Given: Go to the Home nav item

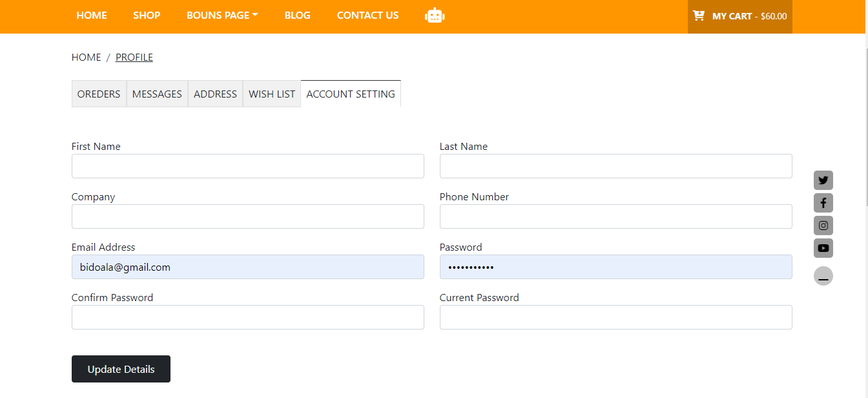Looking at the screenshot, I should [x=92, y=16].
